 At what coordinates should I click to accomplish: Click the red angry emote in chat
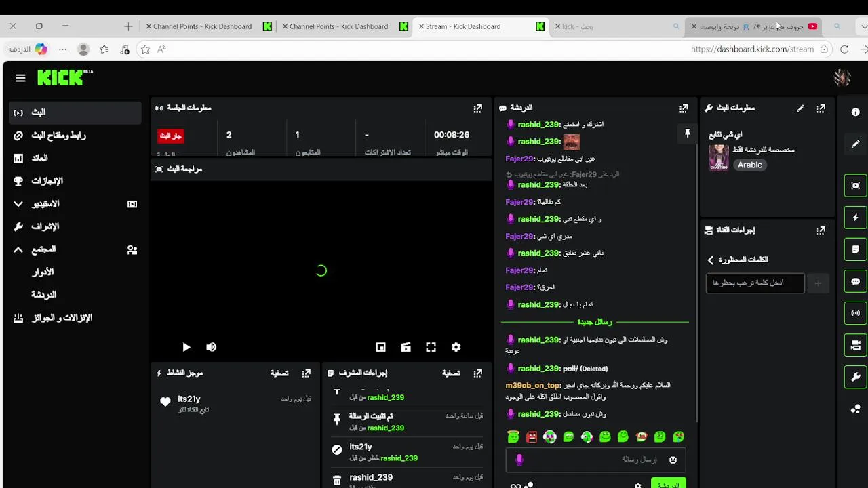coord(532,437)
